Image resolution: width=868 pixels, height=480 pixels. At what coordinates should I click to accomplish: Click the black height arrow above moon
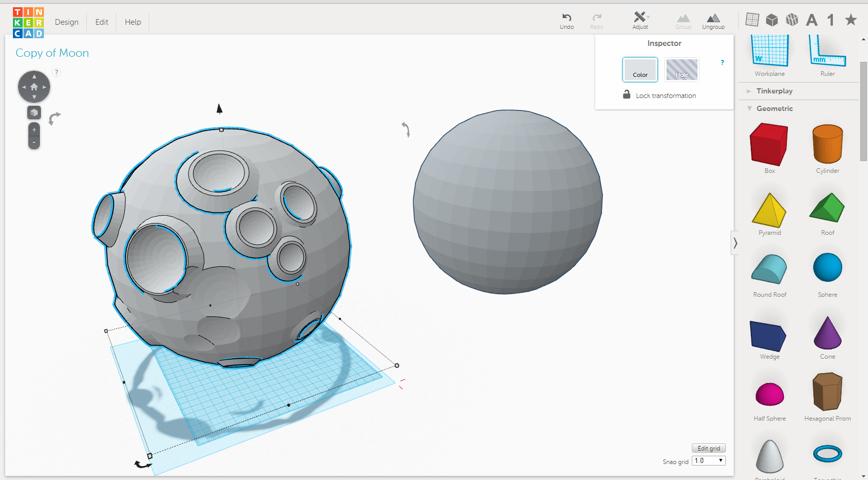pos(220,108)
